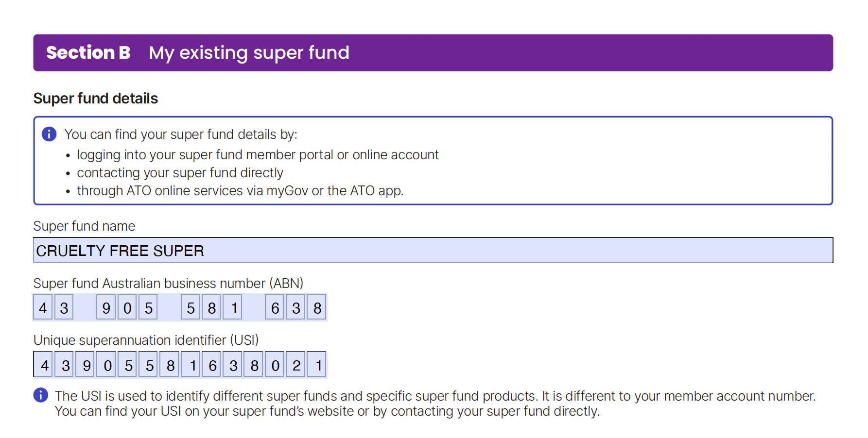Click the info icon beside super fund details tips

[x=49, y=134]
